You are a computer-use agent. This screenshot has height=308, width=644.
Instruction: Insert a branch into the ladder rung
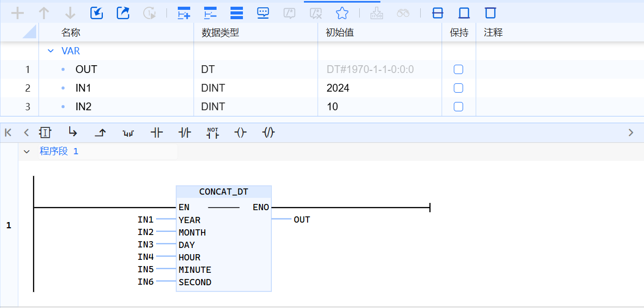[x=73, y=133]
